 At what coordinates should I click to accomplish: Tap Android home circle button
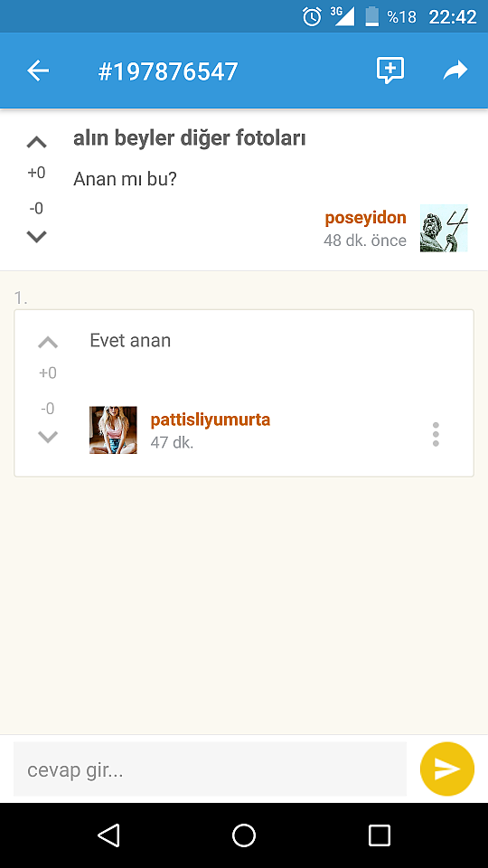(244, 835)
